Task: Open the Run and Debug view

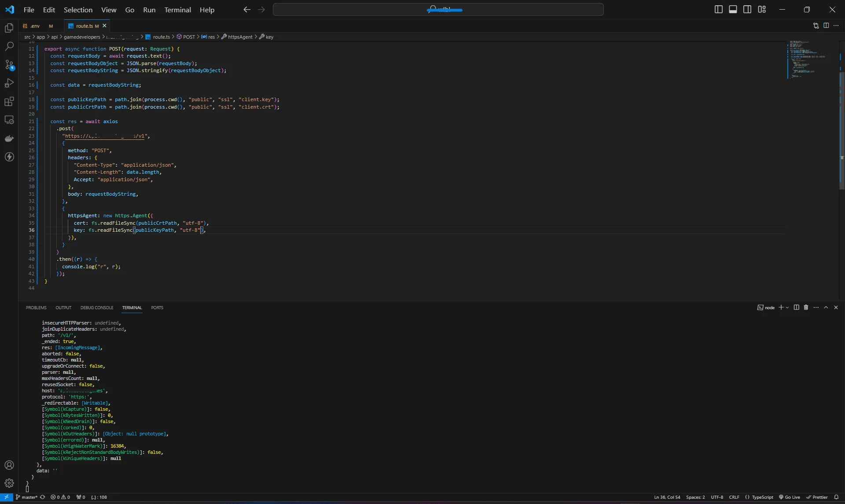Action: point(9,83)
